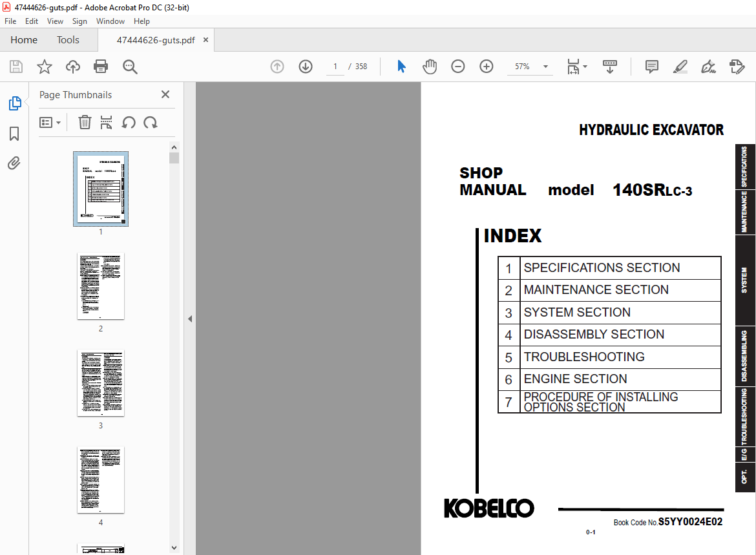Click the vertical DISASSEMBLING side tab
Viewport: 756px width, 555px height.
pos(745,356)
